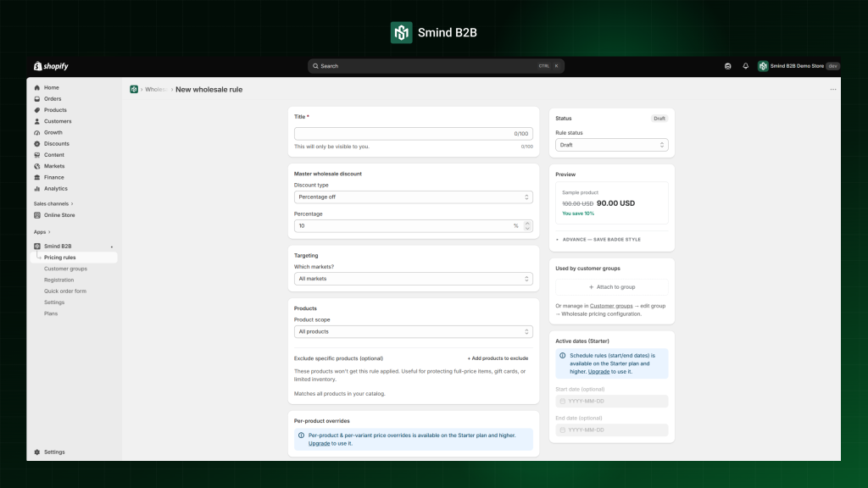Image resolution: width=868 pixels, height=488 pixels.
Task: Click the Smind app icon in breadcrumb
Action: point(134,89)
